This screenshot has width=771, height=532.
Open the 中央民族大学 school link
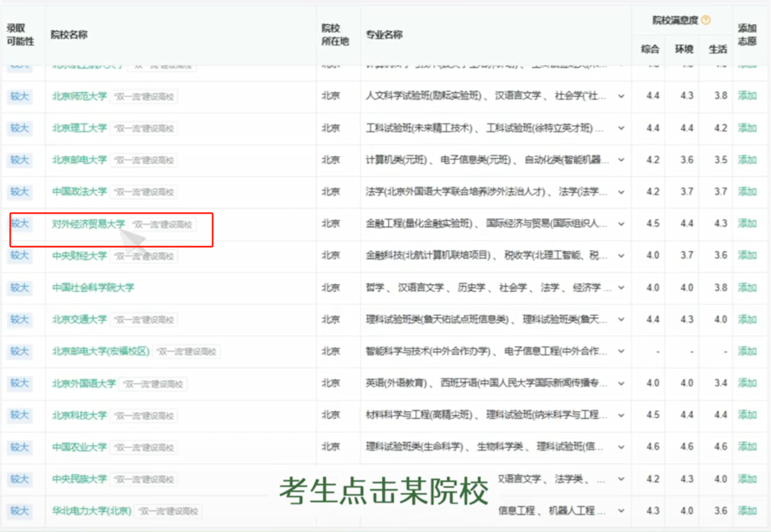pos(80,479)
